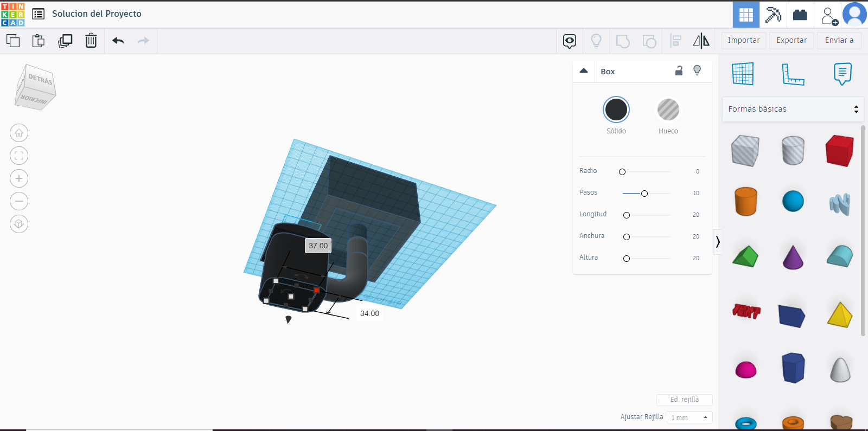
Task: Select the red Text shape
Action: point(746,311)
